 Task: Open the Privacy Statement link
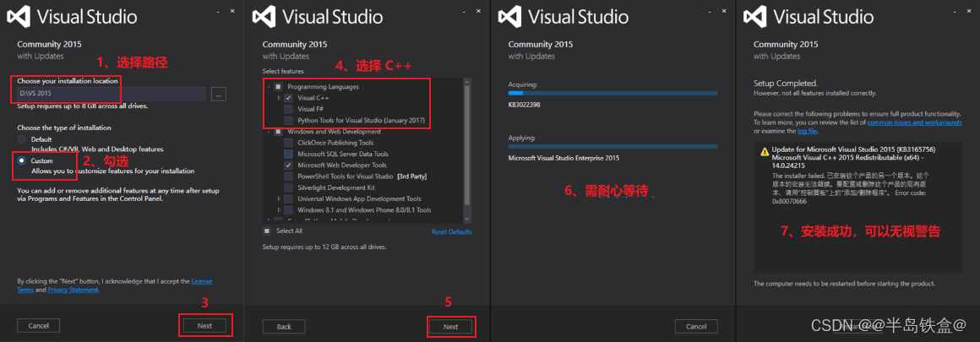pyautogui.click(x=73, y=290)
